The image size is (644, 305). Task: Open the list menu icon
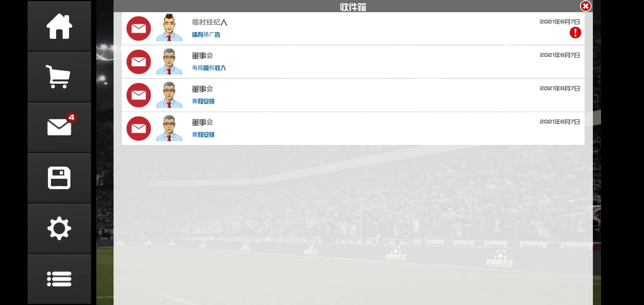(x=59, y=279)
